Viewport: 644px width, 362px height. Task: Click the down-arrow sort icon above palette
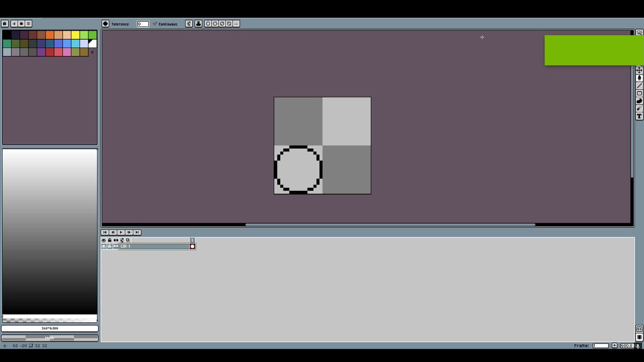tap(14, 24)
